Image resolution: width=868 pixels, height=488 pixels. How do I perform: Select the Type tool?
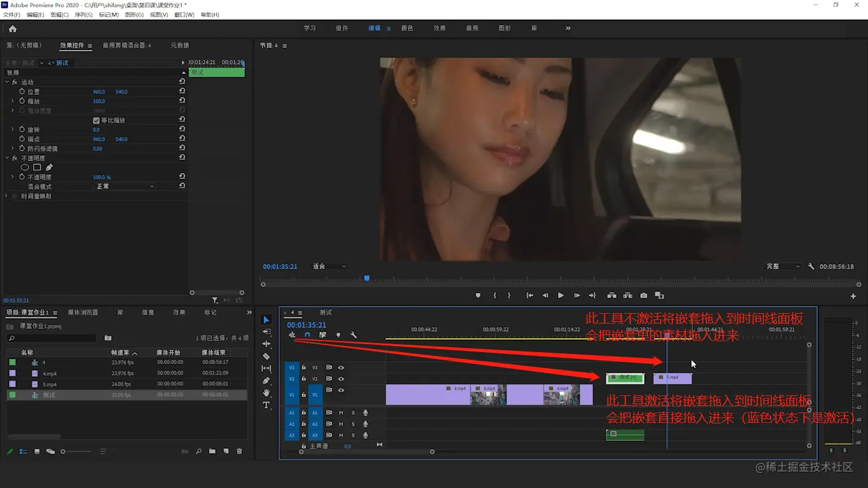pyautogui.click(x=266, y=405)
